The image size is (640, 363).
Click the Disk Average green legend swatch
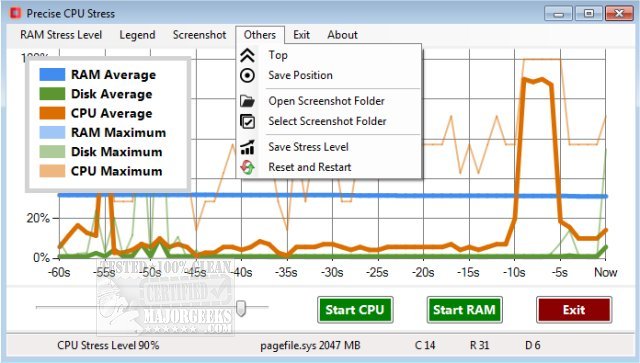tap(52, 94)
